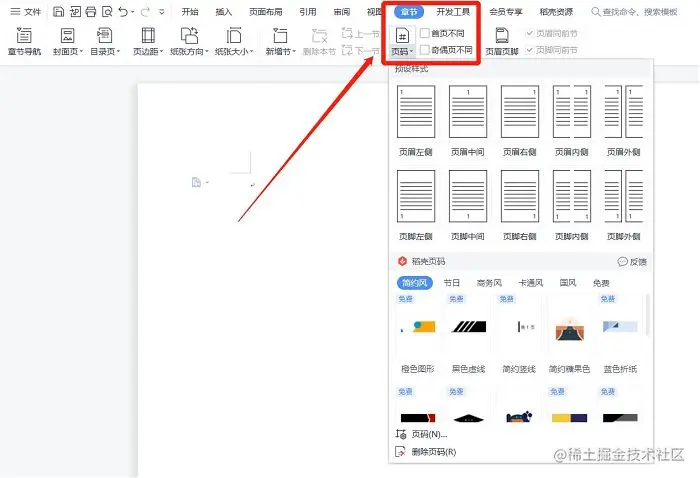Pick the 黑色虚线 page number template

468,335
